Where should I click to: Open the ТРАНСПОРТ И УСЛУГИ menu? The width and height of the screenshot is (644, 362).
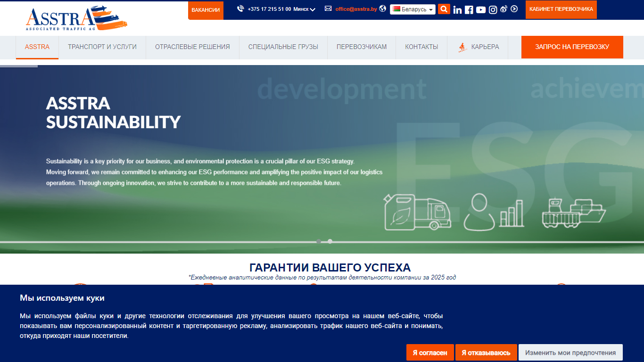pyautogui.click(x=102, y=47)
